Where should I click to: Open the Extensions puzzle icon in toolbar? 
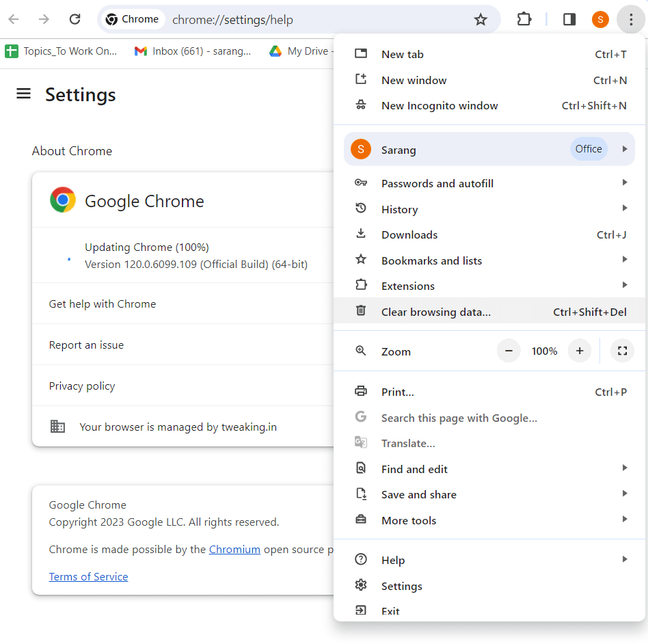524,19
